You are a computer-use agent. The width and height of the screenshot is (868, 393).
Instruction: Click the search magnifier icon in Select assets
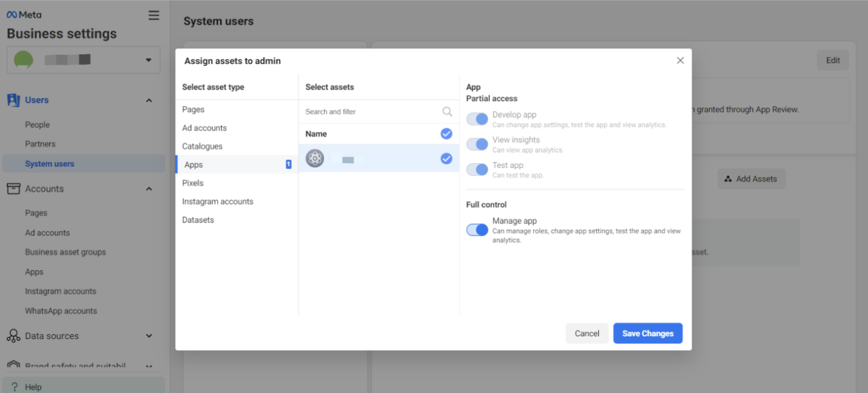447,111
